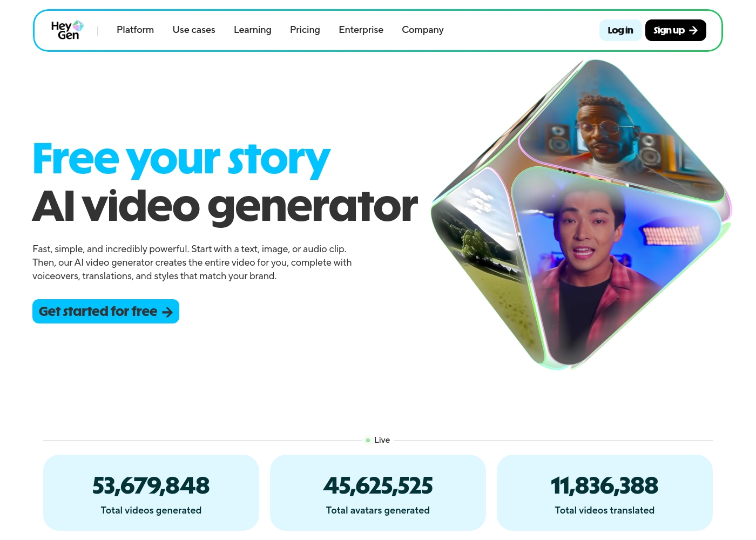Open the Enterprise nav item

point(361,30)
